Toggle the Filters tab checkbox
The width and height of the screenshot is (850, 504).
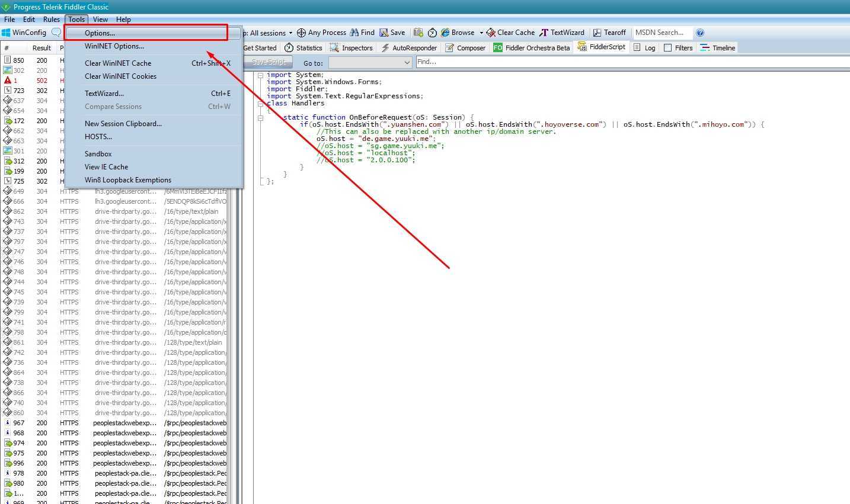[668, 48]
